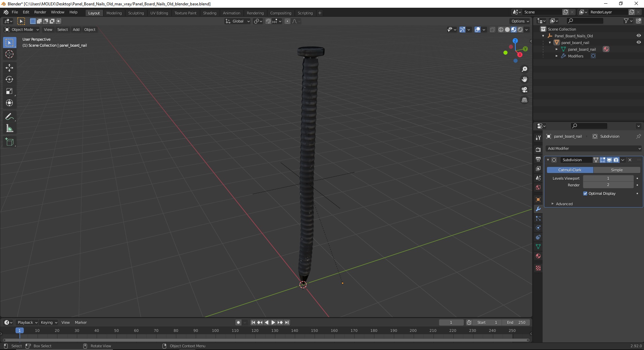Toggle Subdivision modifier edit mode display
This screenshot has width=644, height=350.
coord(603,160)
